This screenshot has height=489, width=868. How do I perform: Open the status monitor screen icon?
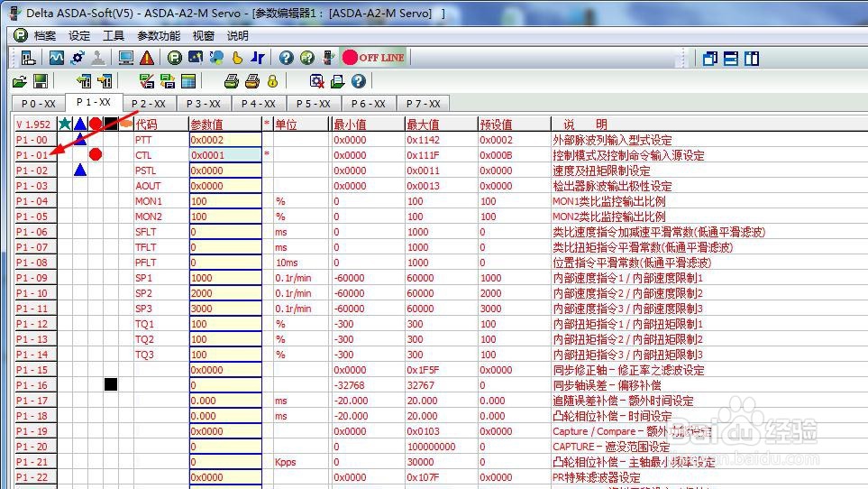point(125,58)
